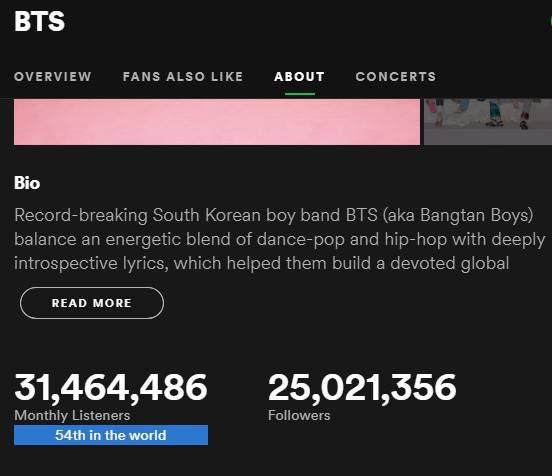Screen dimensions: 552x476
Task: Click the pink artist gallery image
Action: [x=217, y=122]
